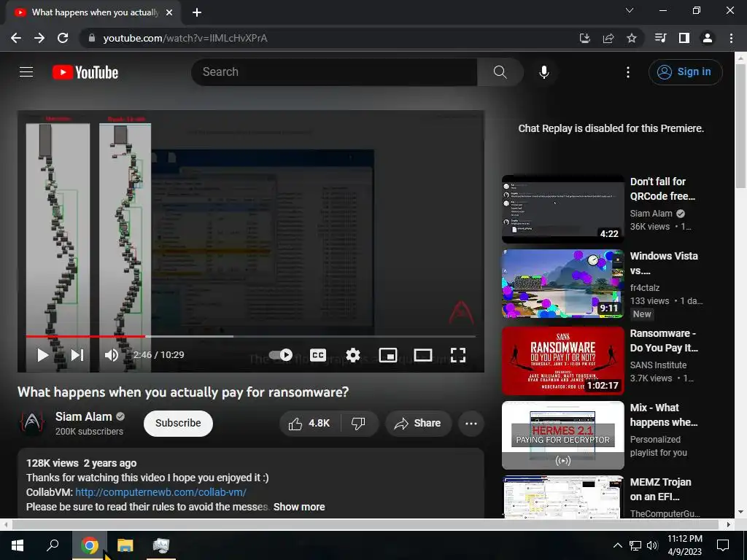Open Windows Start menu
Screen dimensions: 747x560
click(18, 545)
